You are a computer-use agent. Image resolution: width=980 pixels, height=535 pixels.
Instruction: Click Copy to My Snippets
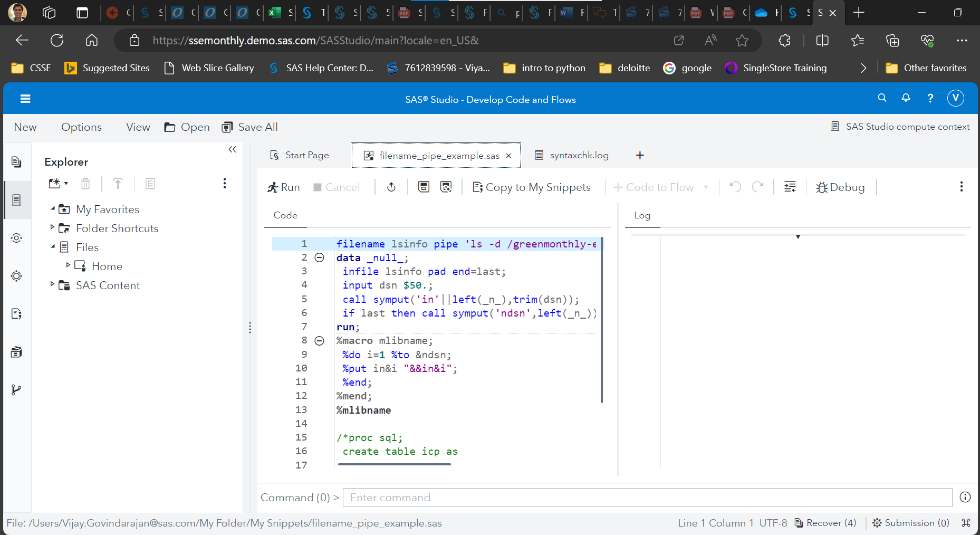[531, 187]
